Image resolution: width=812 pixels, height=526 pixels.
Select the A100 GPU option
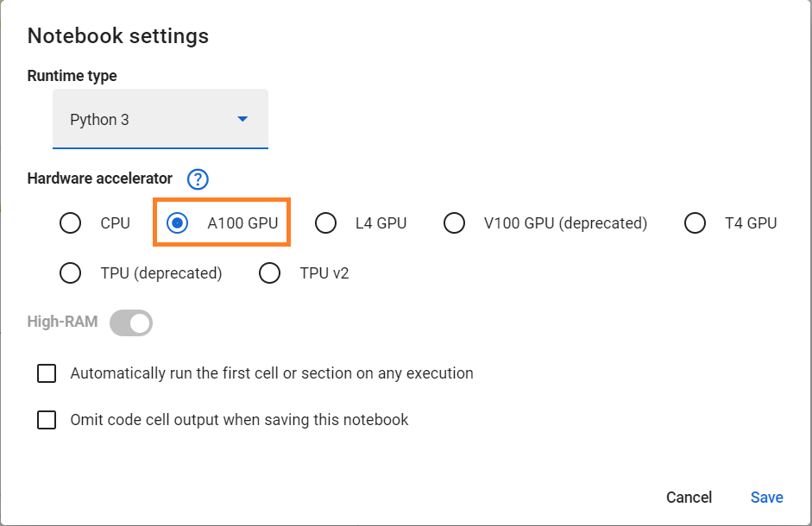(177, 223)
